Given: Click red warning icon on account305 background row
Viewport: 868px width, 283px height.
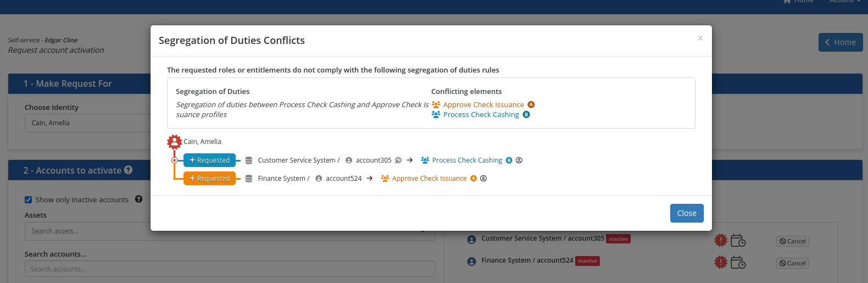Looking at the screenshot, I should tap(721, 240).
